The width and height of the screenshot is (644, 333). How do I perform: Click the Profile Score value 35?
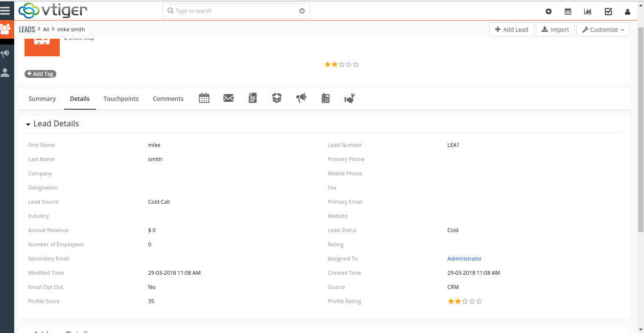[x=151, y=301]
